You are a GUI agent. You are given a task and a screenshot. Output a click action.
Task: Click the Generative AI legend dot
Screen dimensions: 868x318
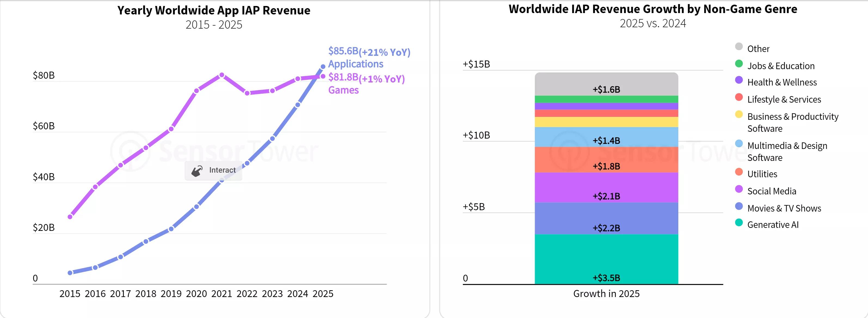tap(739, 223)
